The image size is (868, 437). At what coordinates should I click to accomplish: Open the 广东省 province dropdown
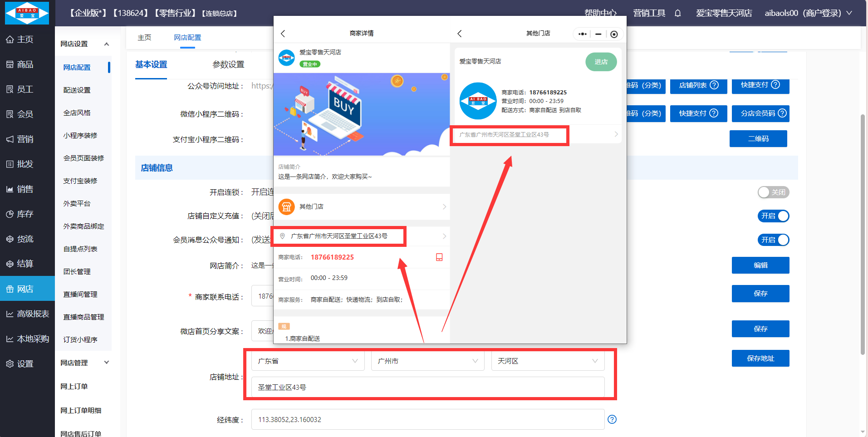pos(308,361)
